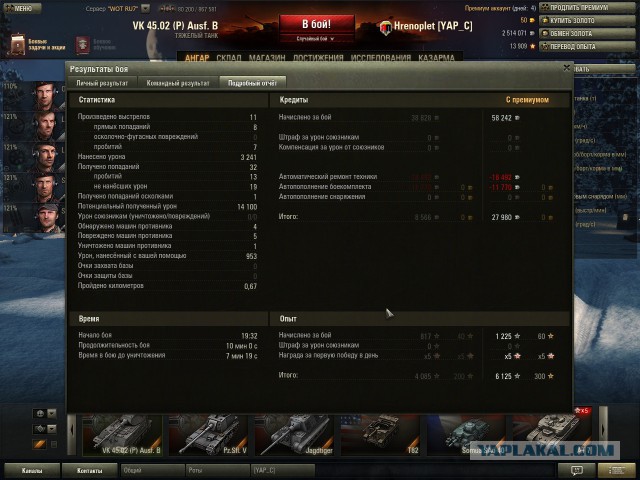Viewport: 640px width, 480px height.
Task: Click ПРОДЛИТЬ ПРЕМИУМ button
Action: click(589, 8)
